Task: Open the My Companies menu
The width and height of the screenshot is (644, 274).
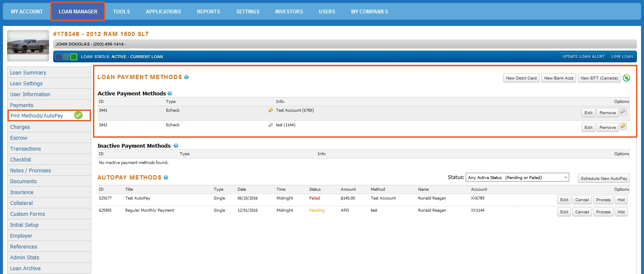Action: click(x=370, y=12)
